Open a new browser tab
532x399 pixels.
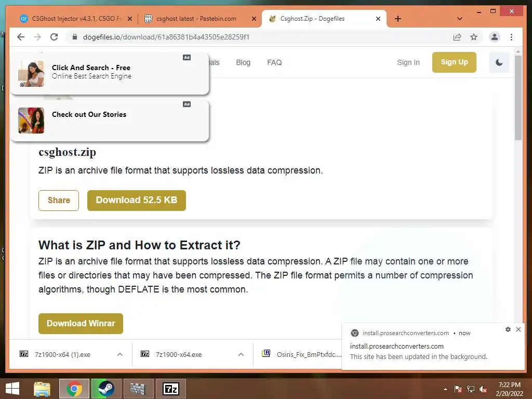pyautogui.click(x=398, y=19)
